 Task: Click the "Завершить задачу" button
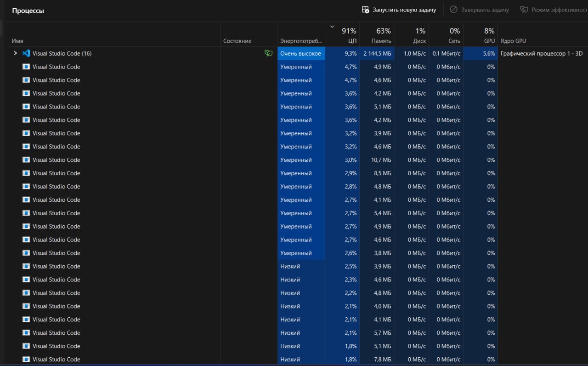(x=479, y=10)
